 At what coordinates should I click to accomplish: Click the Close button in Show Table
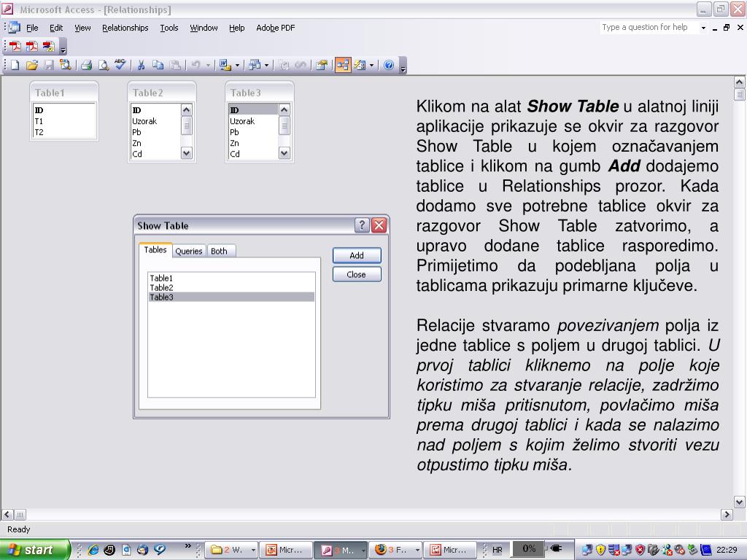(357, 274)
